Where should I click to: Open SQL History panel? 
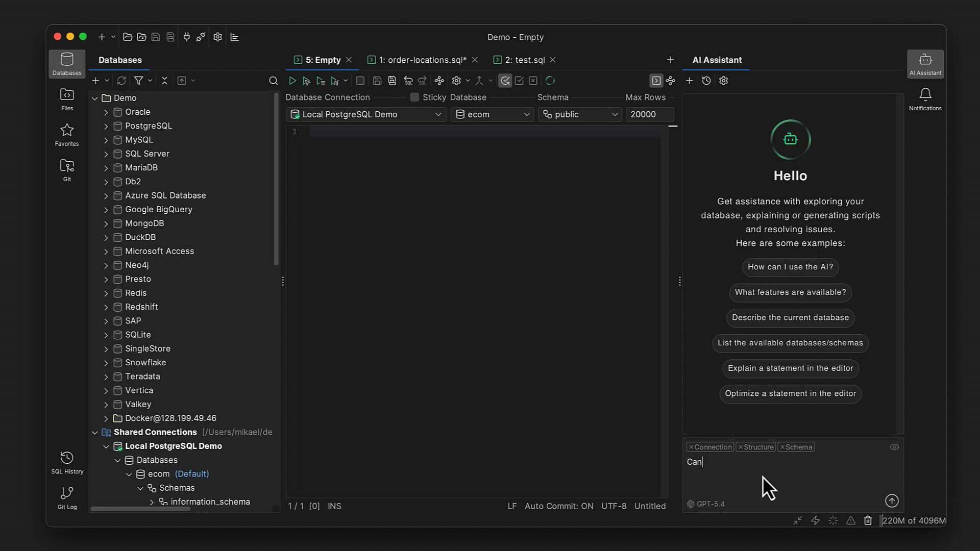[67, 463]
